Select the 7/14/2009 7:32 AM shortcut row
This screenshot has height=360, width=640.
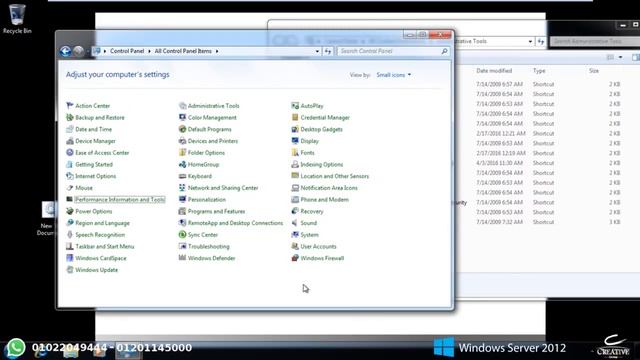(548, 222)
